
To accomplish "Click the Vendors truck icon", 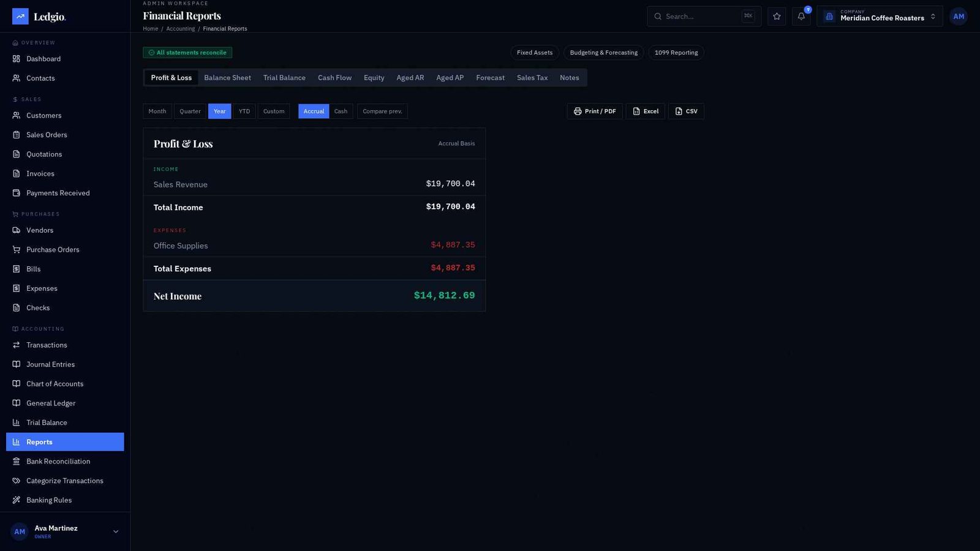I will [17, 230].
